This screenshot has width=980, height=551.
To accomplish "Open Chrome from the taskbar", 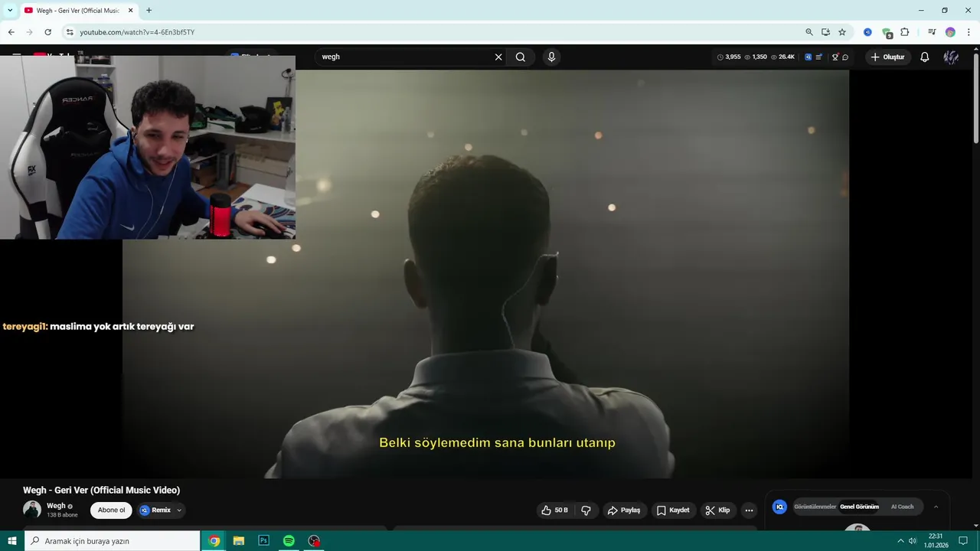I will point(214,541).
